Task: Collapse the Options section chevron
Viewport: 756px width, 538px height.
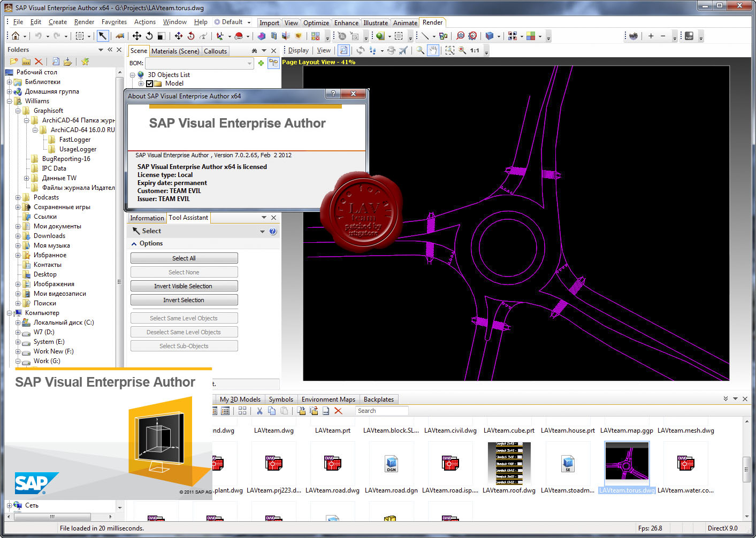Action: click(x=134, y=243)
